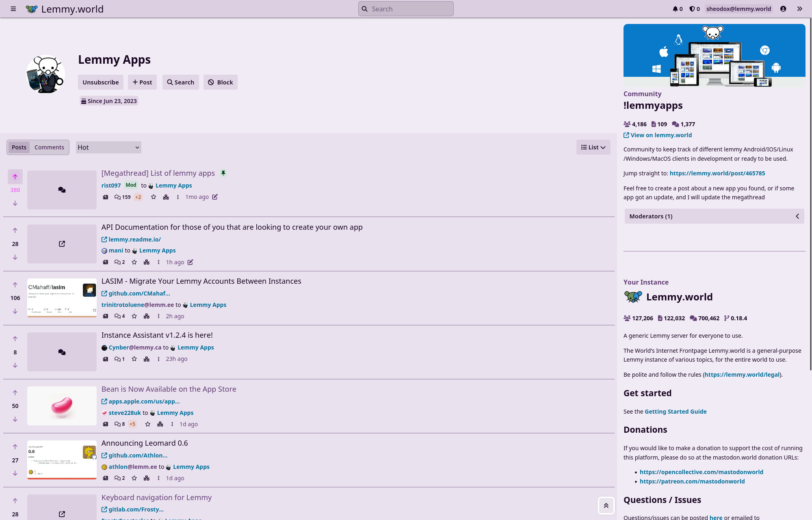Open the hamburger navigation menu
Viewport: 812px width, 520px height.
coord(13,9)
